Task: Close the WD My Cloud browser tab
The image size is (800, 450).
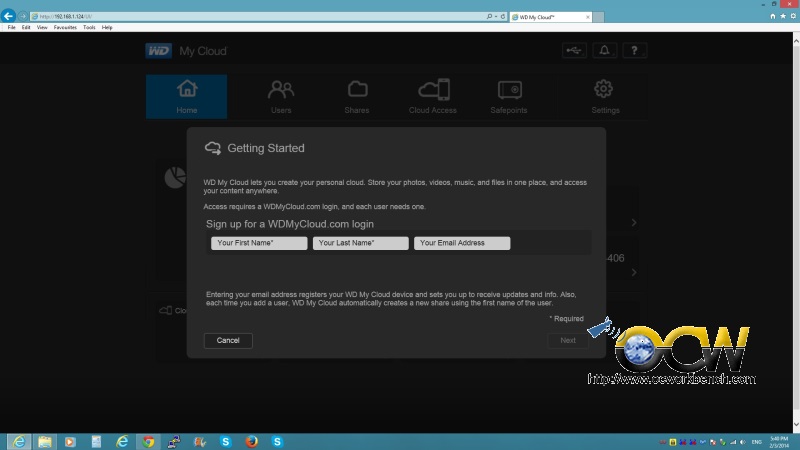Action: (588, 17)
